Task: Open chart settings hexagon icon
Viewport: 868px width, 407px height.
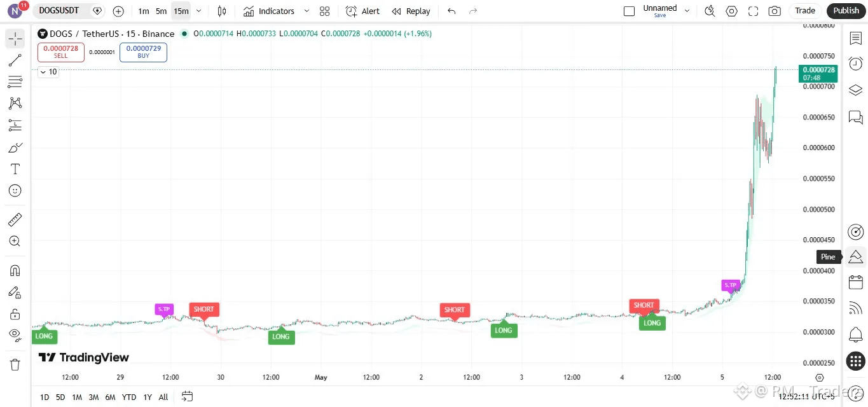Action: pyautogui.click(x=732, y=11)
